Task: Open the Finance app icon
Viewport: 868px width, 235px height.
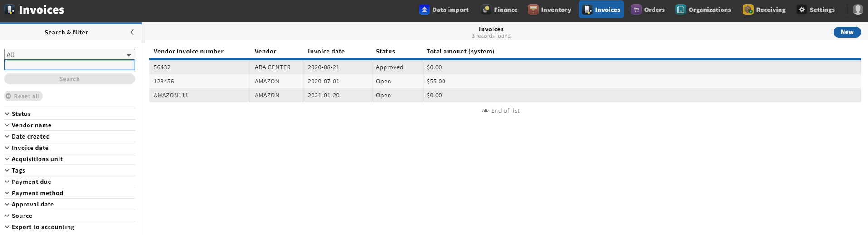Action: [x=486, y=10]
